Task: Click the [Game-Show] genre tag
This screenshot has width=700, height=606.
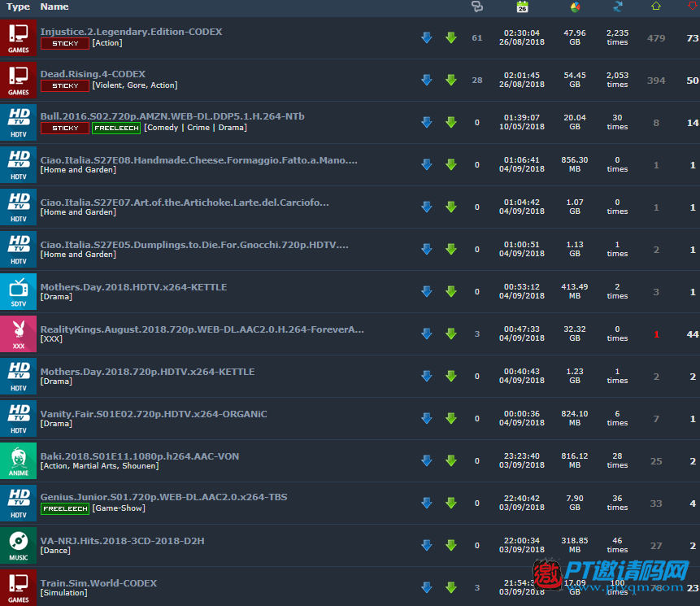Action: [119, 508]
